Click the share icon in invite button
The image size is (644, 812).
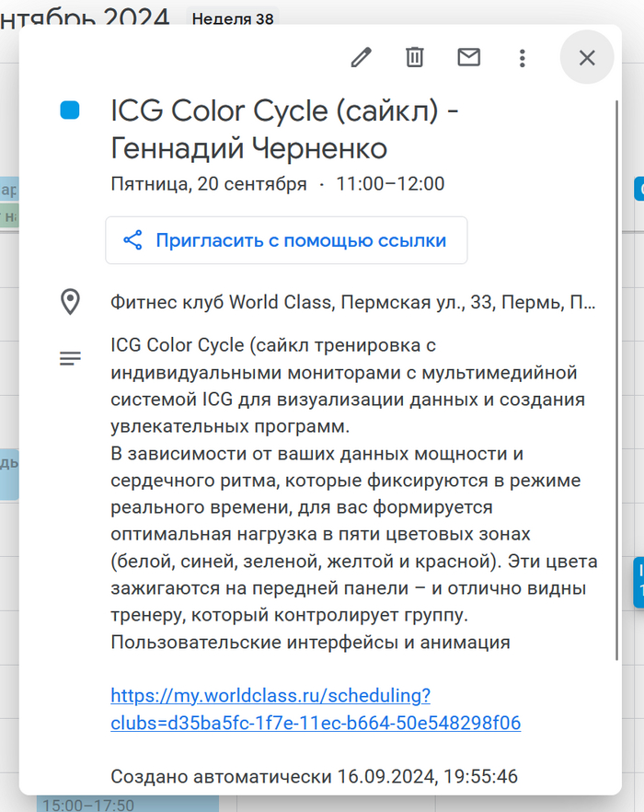coord(133,240)
